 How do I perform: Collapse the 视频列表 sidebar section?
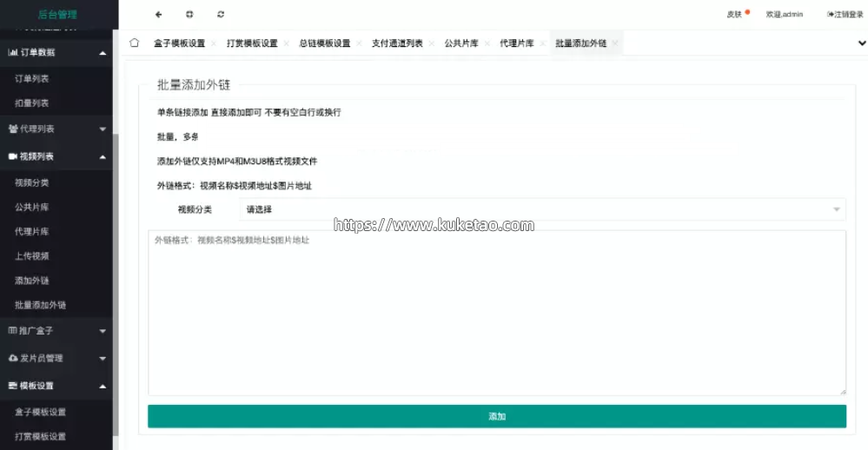[x=56, y=156]
